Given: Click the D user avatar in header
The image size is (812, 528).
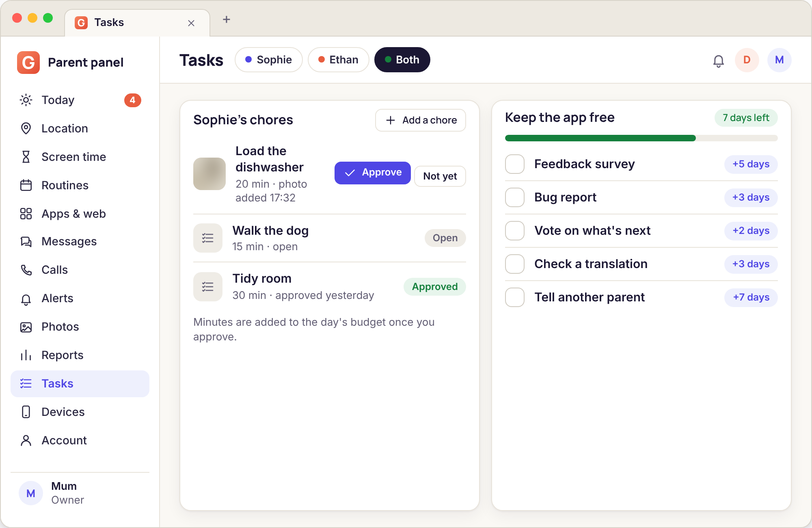Looking at the screenshot, I should pyautogui.click(x=747, y=60).
